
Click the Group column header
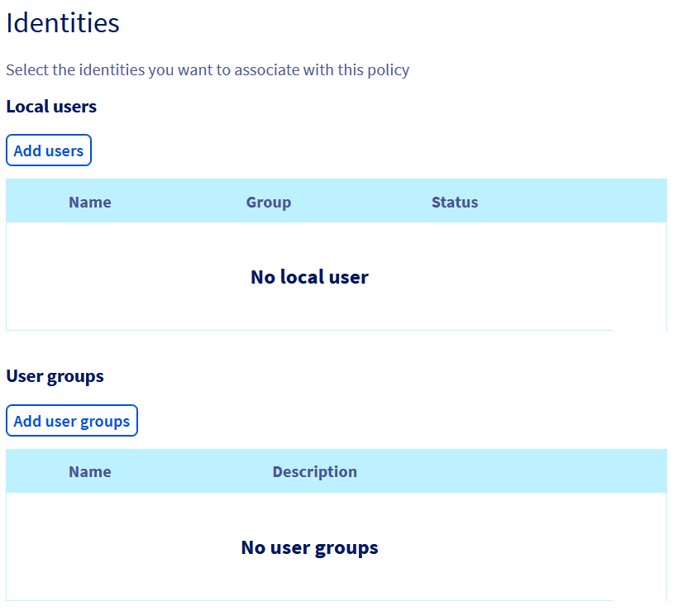(x=268, y=202)
